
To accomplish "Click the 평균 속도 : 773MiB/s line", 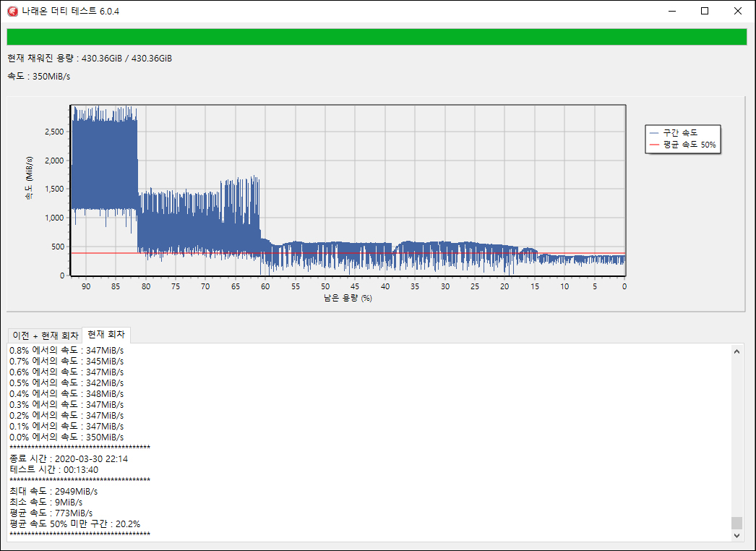I will tap(51, 513).
